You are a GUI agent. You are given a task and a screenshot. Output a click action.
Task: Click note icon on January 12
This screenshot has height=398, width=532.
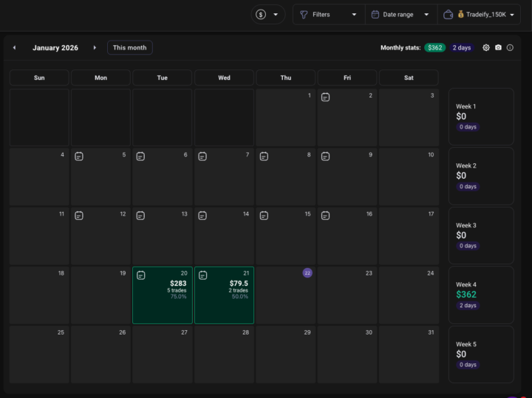[x=79, y=215]
